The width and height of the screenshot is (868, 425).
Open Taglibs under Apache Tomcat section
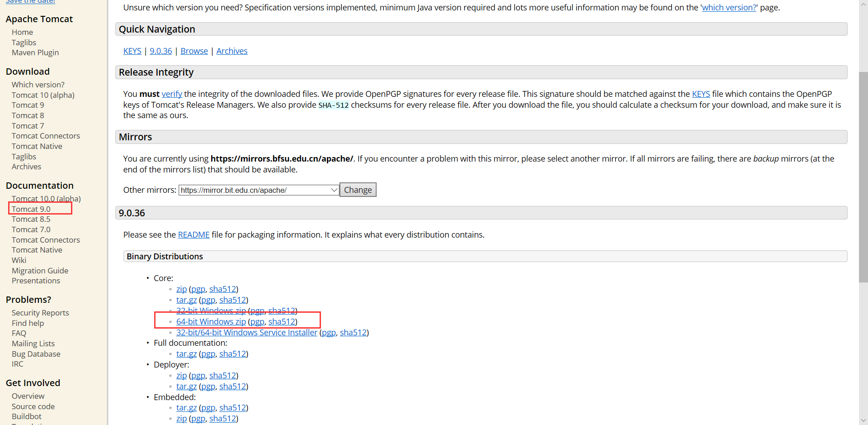click(24, 43)
